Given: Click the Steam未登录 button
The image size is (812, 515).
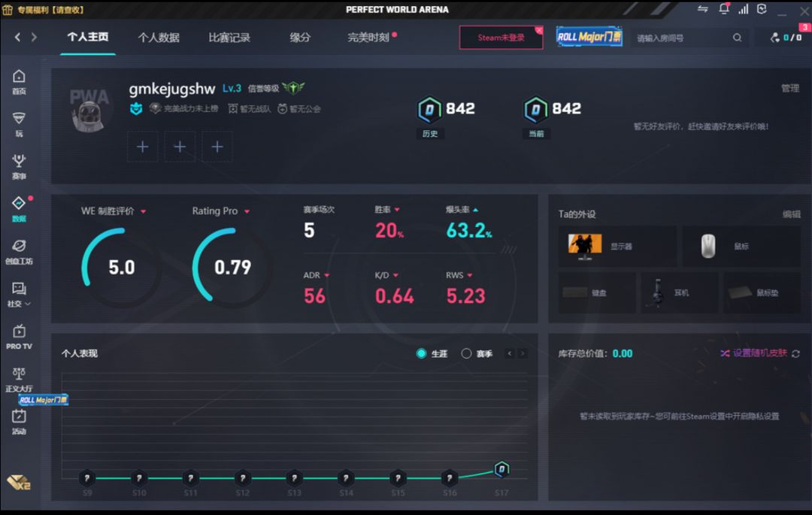Looking at the screenshot, I should 501,38.
